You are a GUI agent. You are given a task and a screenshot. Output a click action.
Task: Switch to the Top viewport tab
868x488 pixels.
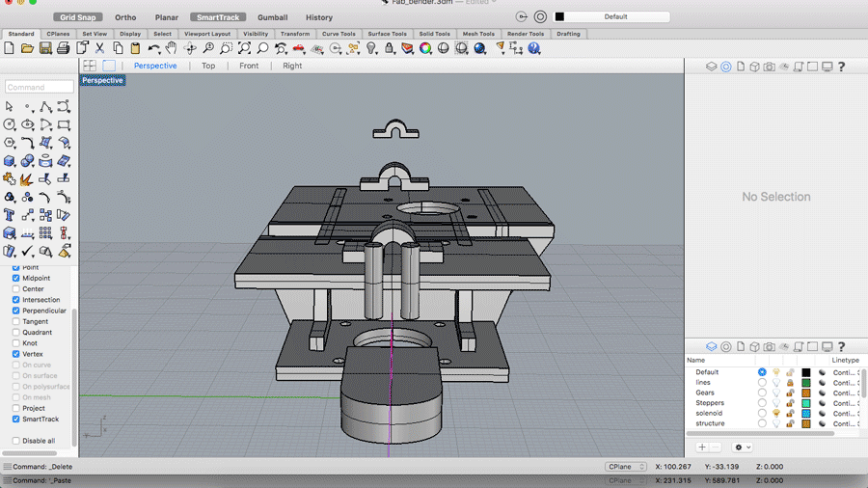coord(208,66)
